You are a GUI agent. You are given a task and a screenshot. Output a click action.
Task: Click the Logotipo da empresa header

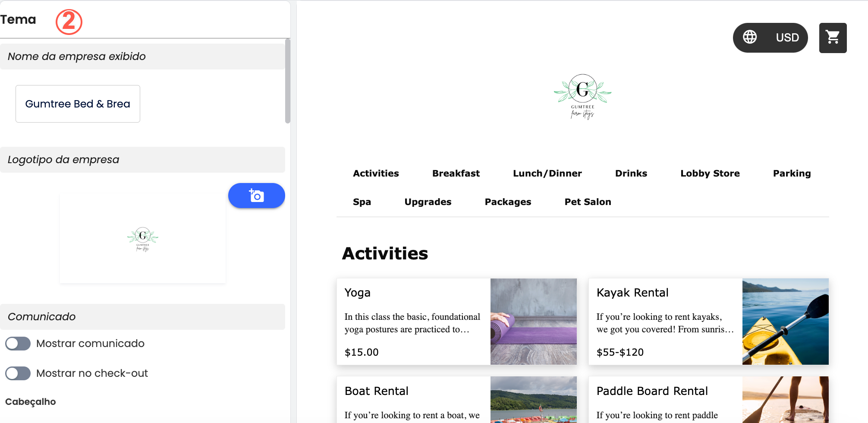(x=142, y=160)
